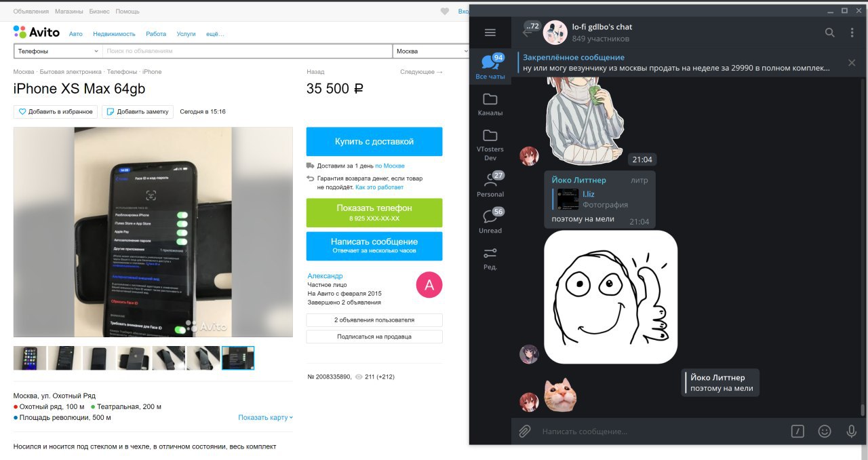Buy with Купить с доставкой button
Viewport: 868px width, 460px height.
(x=374, y=142)
